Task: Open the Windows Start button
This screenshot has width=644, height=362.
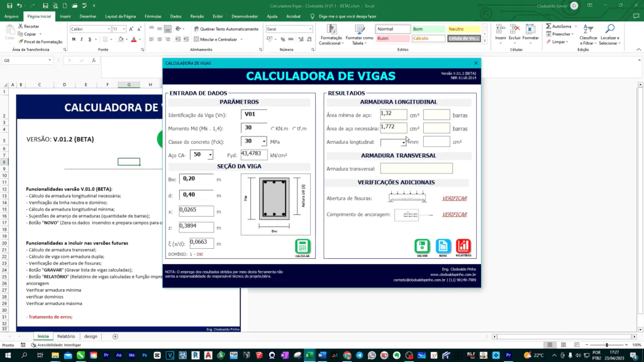Action: tap(8, 355)
